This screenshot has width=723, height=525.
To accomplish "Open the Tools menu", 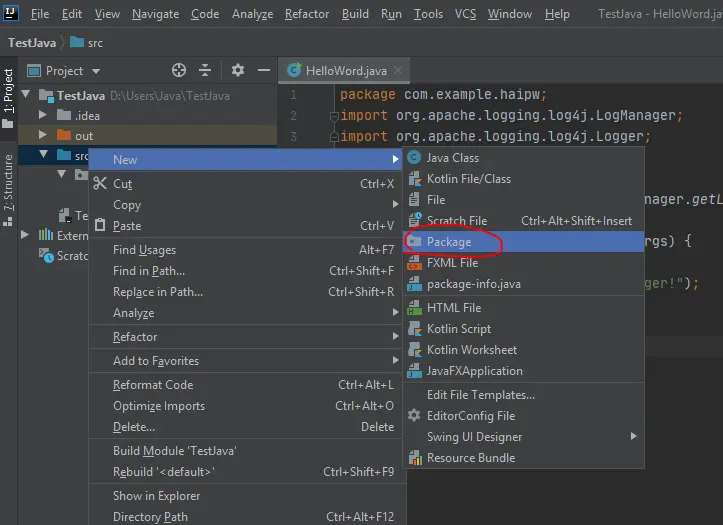I will click(428, 14).
